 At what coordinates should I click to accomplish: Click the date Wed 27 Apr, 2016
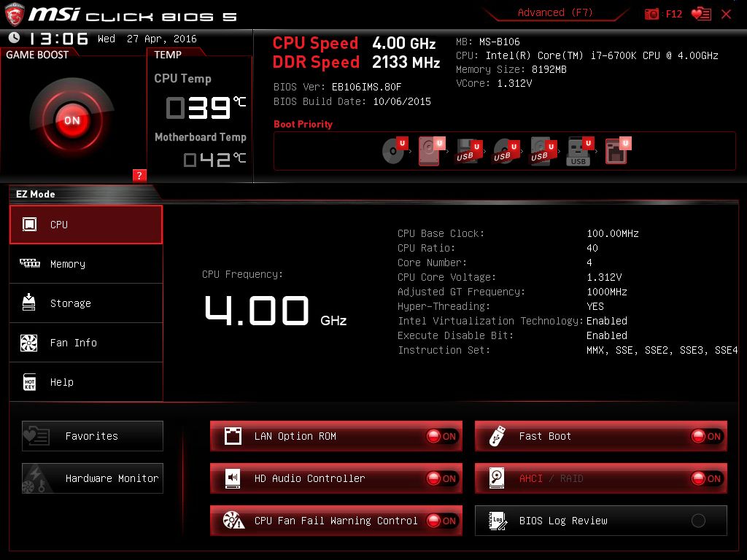[x=147, y=39]
